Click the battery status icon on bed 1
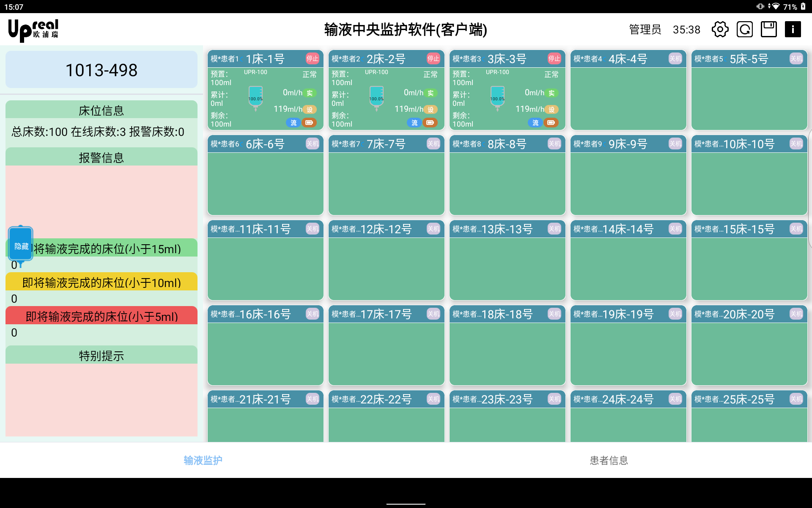 point(310,123)
